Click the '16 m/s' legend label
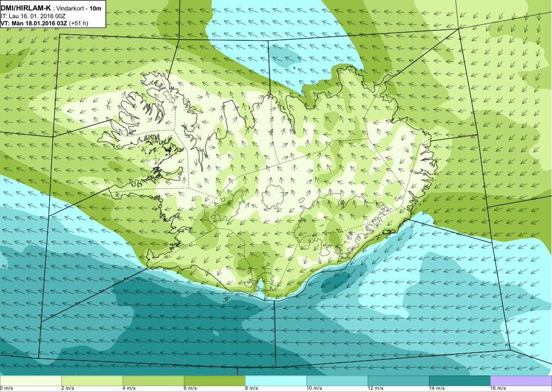This screenshot has width=552, height=392. tap(498, 389)
